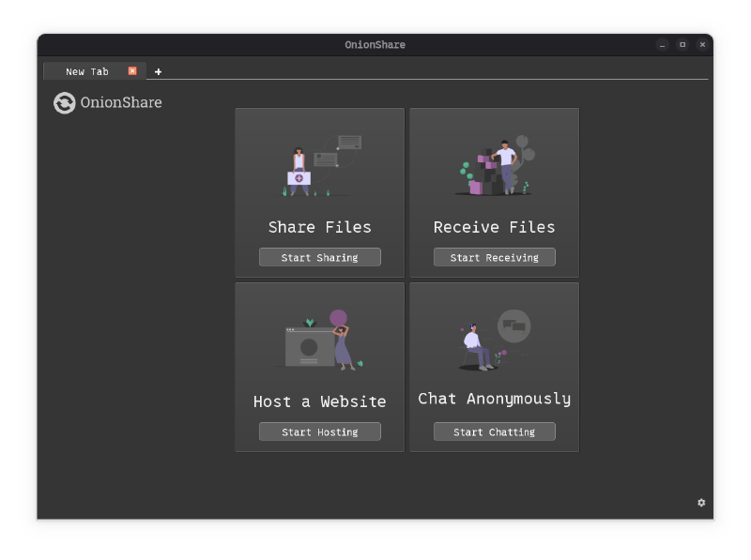Click the OnionShare logo icon

coord(64,103)
